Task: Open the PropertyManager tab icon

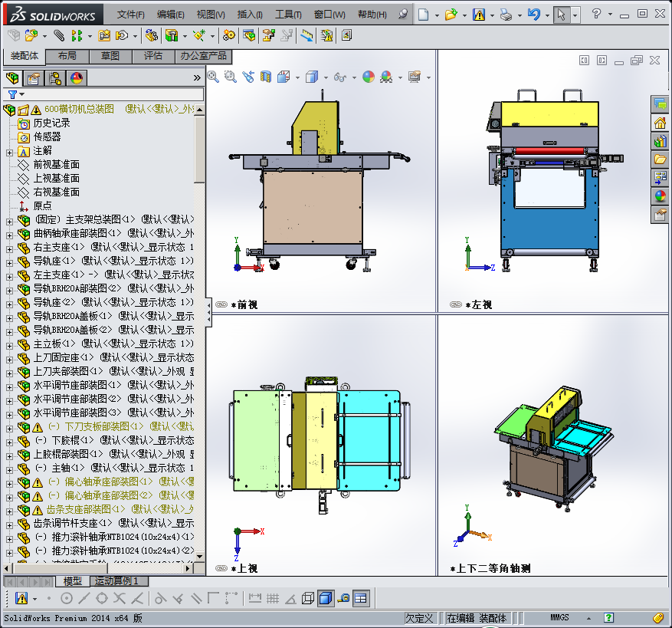Action: [x=34, y=78]
